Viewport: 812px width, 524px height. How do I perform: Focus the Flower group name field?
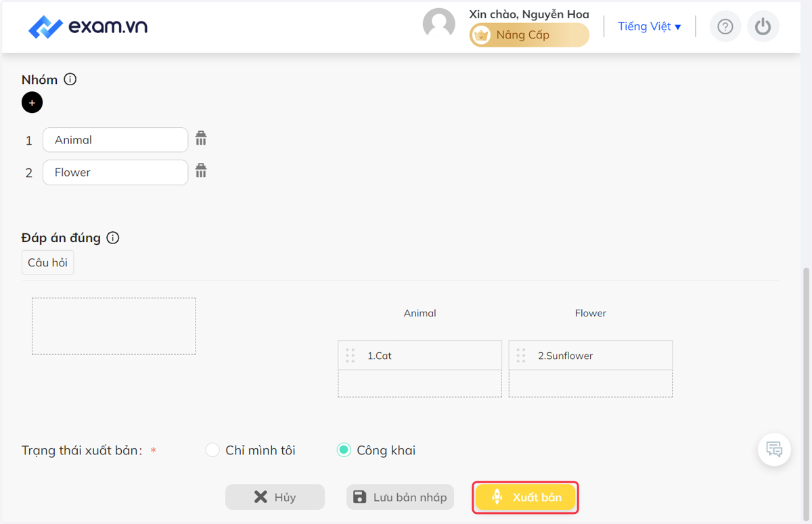pyautogui.click(x=115, y=172)
